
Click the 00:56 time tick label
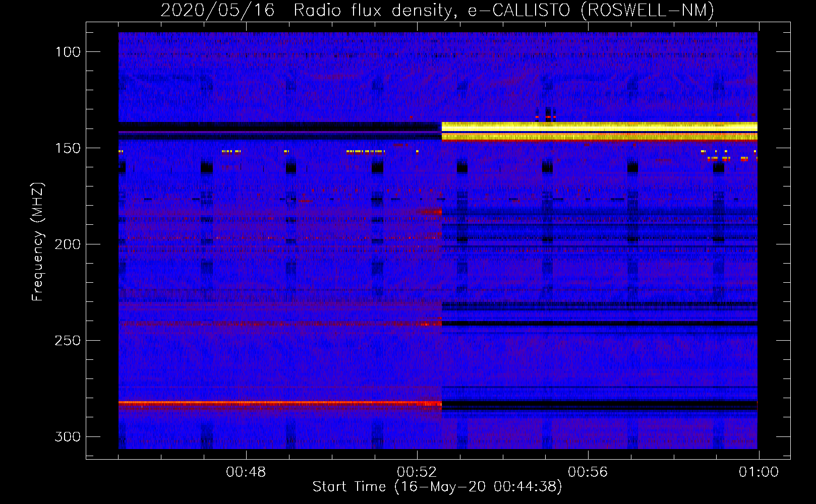588,472
